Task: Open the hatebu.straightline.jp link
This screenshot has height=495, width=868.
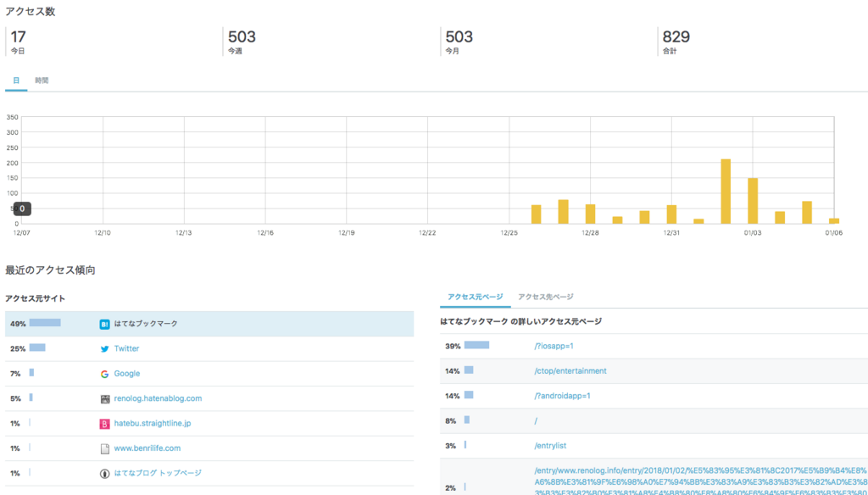Action: 153,424
